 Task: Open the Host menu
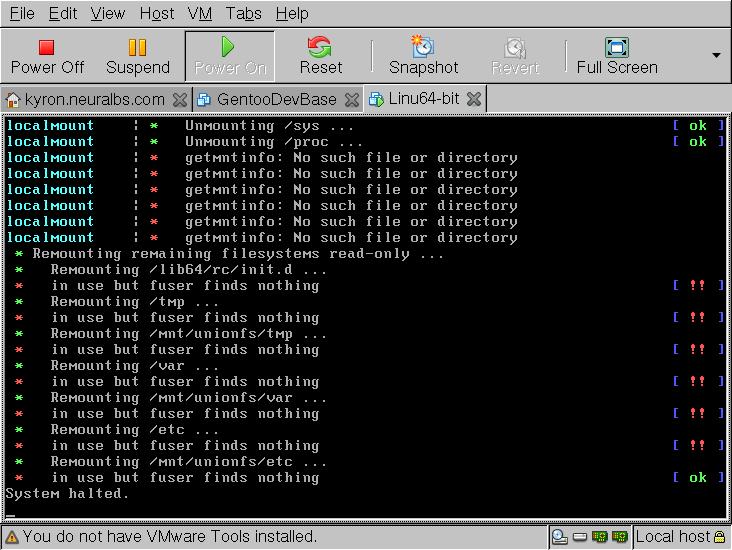pyautogui.click(x=157, y=13)
